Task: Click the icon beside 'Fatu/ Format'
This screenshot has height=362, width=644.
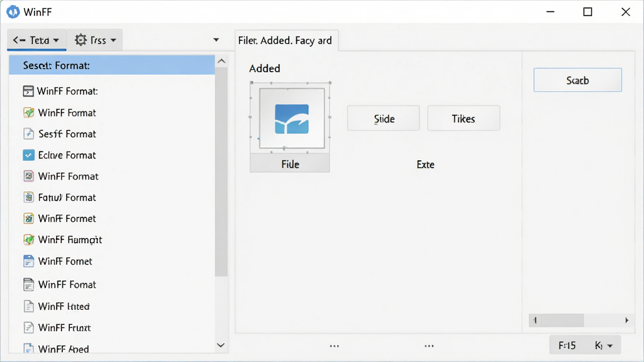Action: pyautogui.click(x=28, y=197)
